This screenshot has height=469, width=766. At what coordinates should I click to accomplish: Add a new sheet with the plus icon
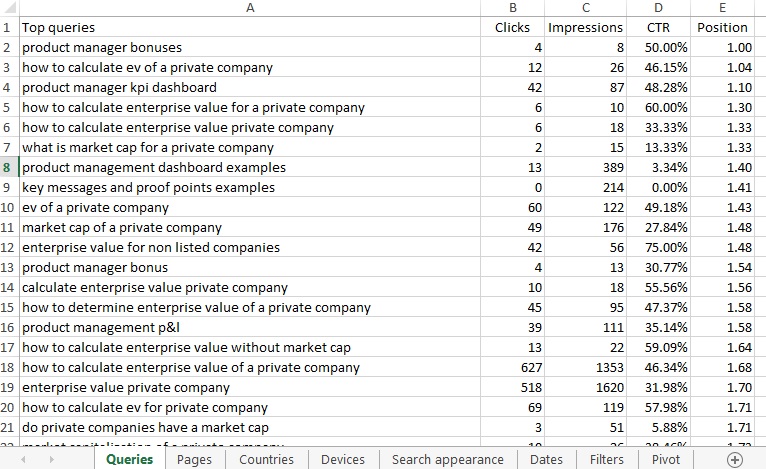click(x=735, y=459)
